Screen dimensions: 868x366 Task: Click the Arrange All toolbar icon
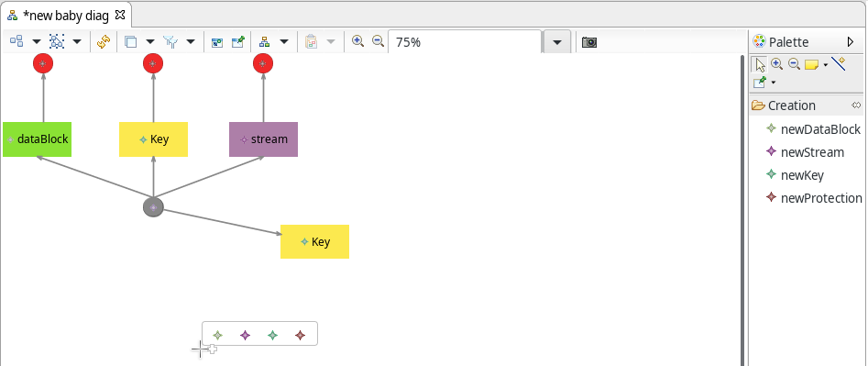click(x=16, y=41)
